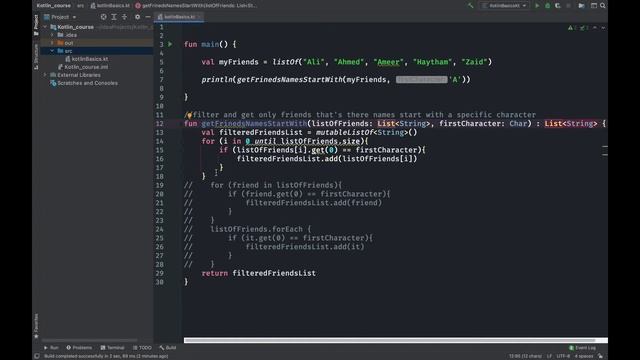Open the run configuration dropdown
Image resolution: width=640 pixels, height=360 pixels.
(505, 6)
